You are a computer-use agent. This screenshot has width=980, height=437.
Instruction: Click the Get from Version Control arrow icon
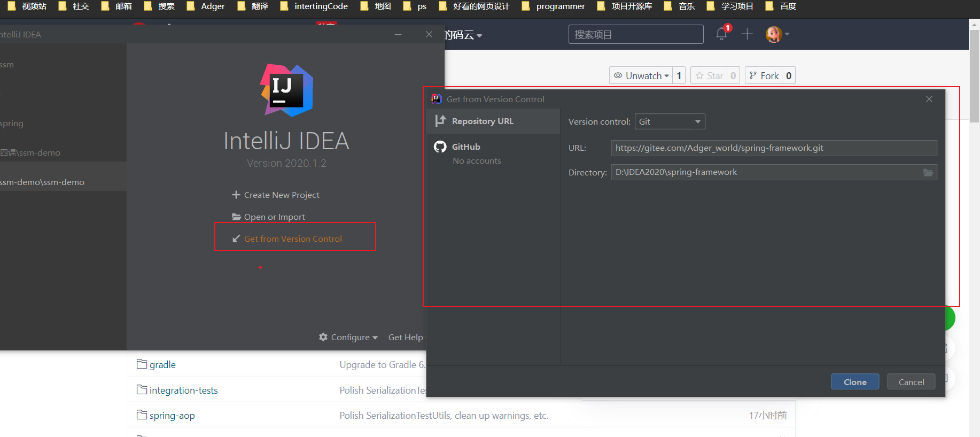(236, 239)
